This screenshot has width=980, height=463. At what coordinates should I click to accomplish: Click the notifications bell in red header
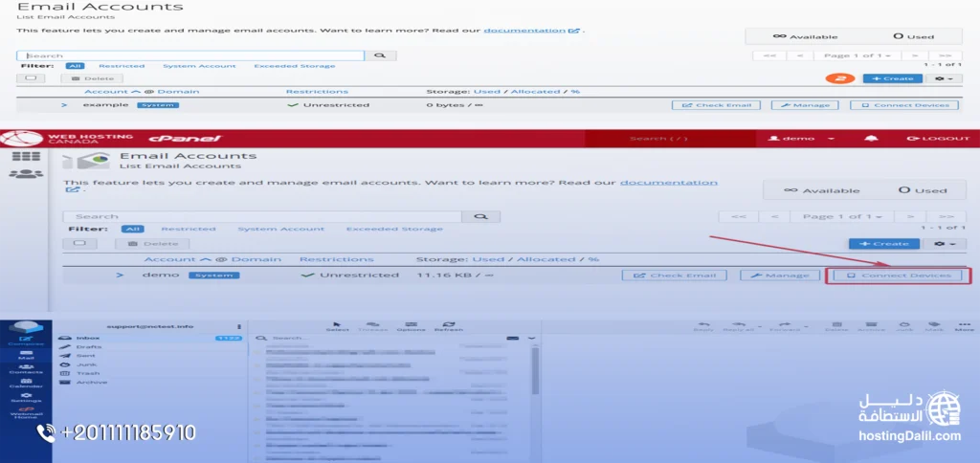[871, 138]
